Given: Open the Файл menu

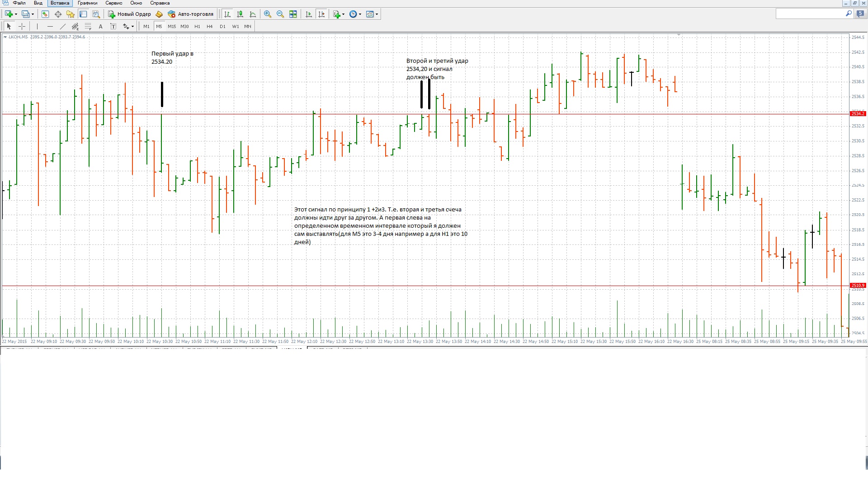Looking at the screenshot, I should coord(19,3).
